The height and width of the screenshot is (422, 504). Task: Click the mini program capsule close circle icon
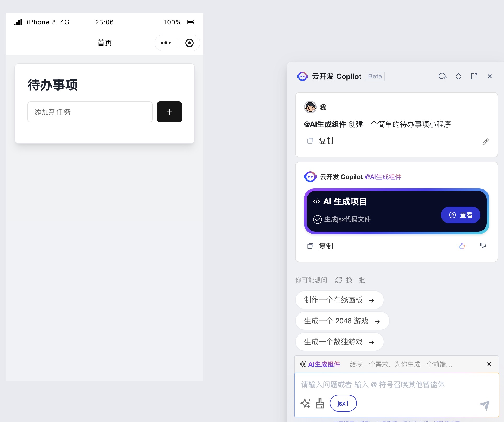189,43
